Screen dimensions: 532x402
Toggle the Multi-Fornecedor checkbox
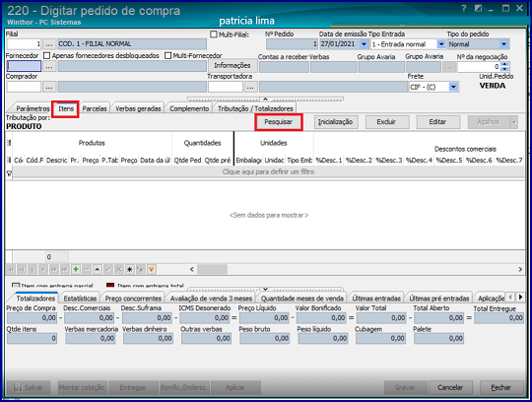(x=167, y=55)
